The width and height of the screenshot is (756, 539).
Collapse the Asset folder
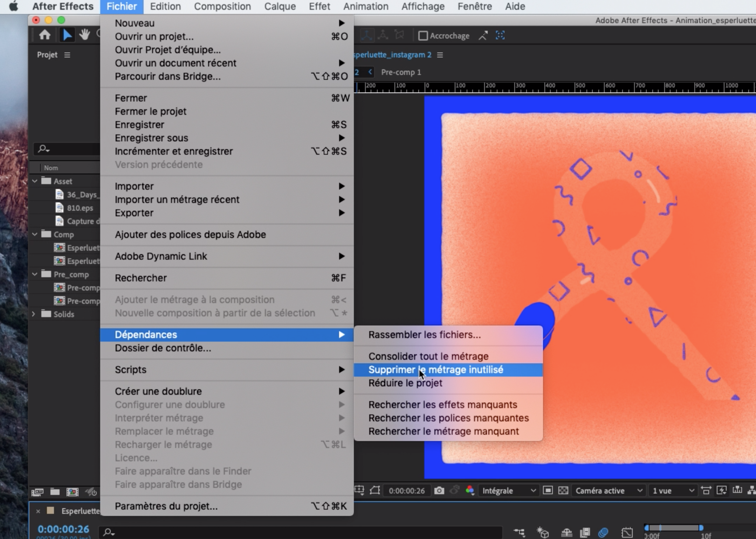tap(35, 181)
